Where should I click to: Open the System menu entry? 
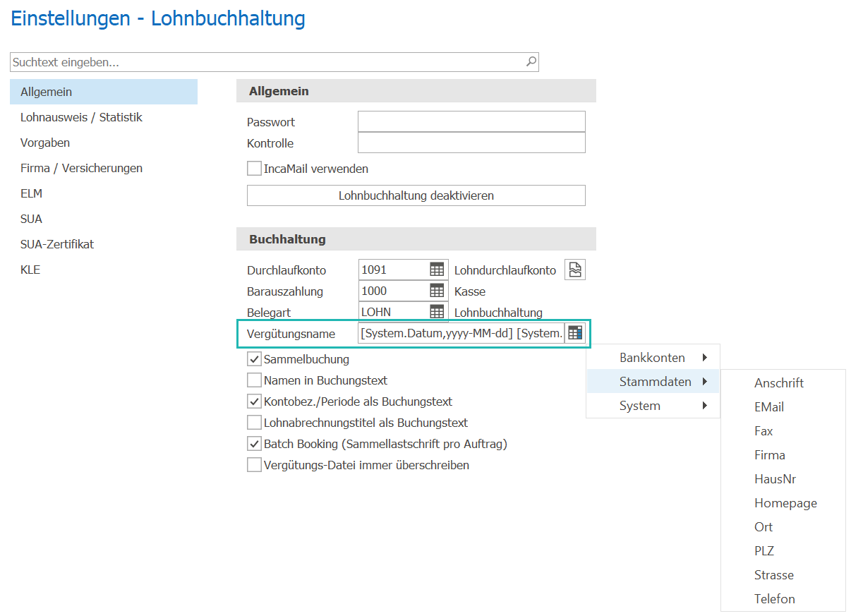pyautogui.click(x=653, y=406)
